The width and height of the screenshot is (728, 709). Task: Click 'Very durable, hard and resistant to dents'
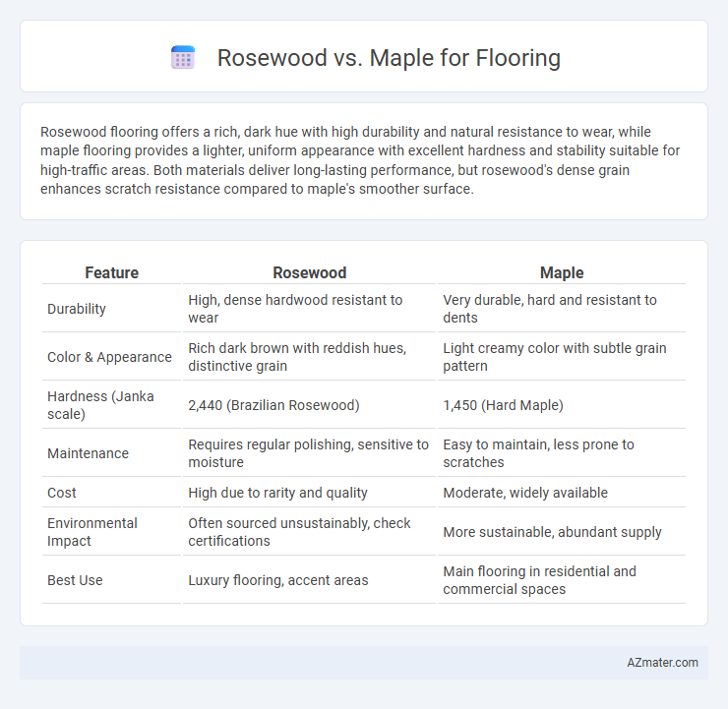[x=550, y=309]
